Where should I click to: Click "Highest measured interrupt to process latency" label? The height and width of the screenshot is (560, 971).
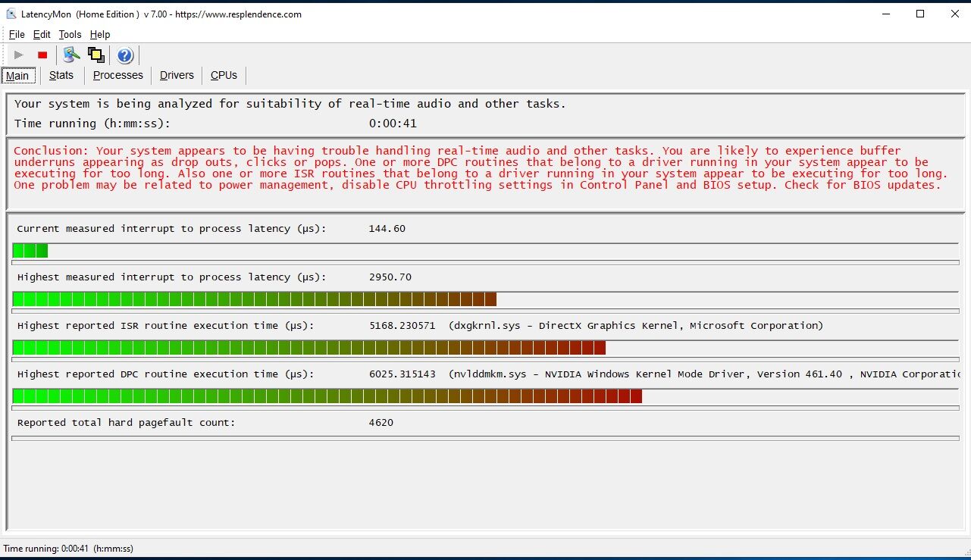(x=171, y=277)
